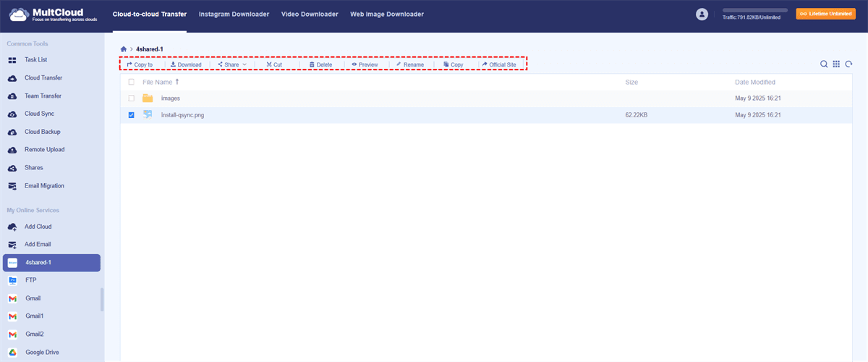Click the Rename toolbar button
Viewport: 868px width, 362px height.
(x=410, y=64)
